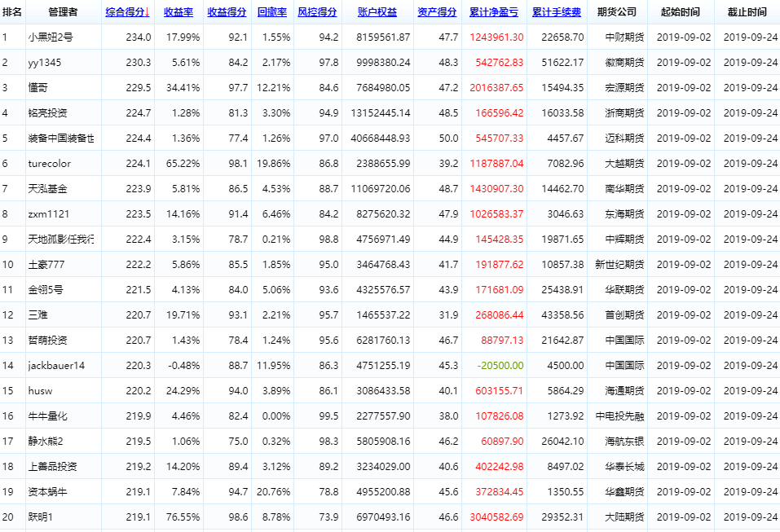
Task: Click the 管理者 column header
Action: pyautogui.click(x=64, y=12)
